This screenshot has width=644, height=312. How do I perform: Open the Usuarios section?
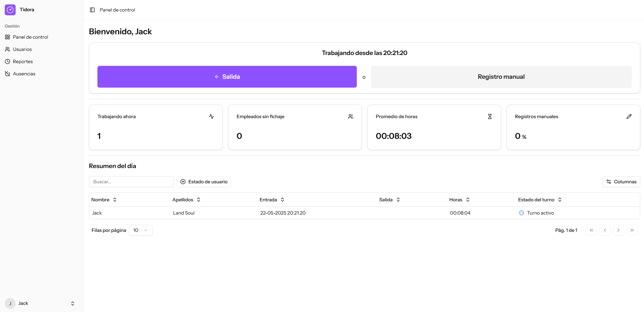[x=22, y=49]
